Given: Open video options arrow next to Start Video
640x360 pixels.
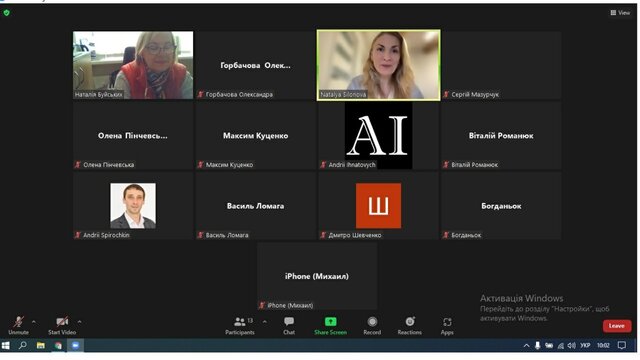Looking at the screenshot, I should point(80,322).
